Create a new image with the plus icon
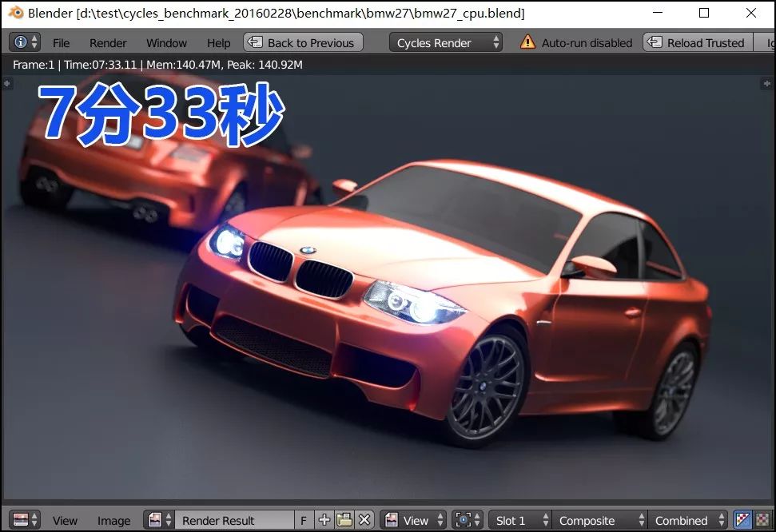The height and width of the screenshot is (532, 776). (x=324, y=520)
